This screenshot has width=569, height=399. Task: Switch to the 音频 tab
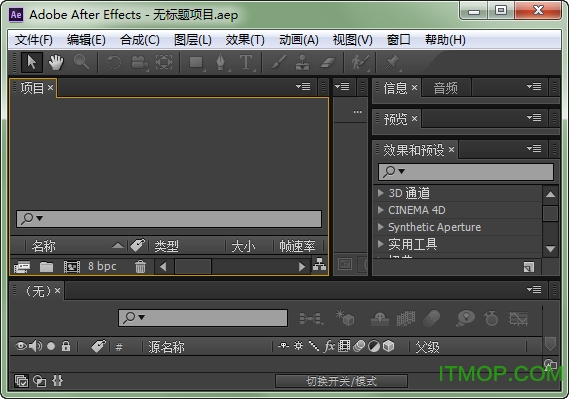click(x=446, y=88)
